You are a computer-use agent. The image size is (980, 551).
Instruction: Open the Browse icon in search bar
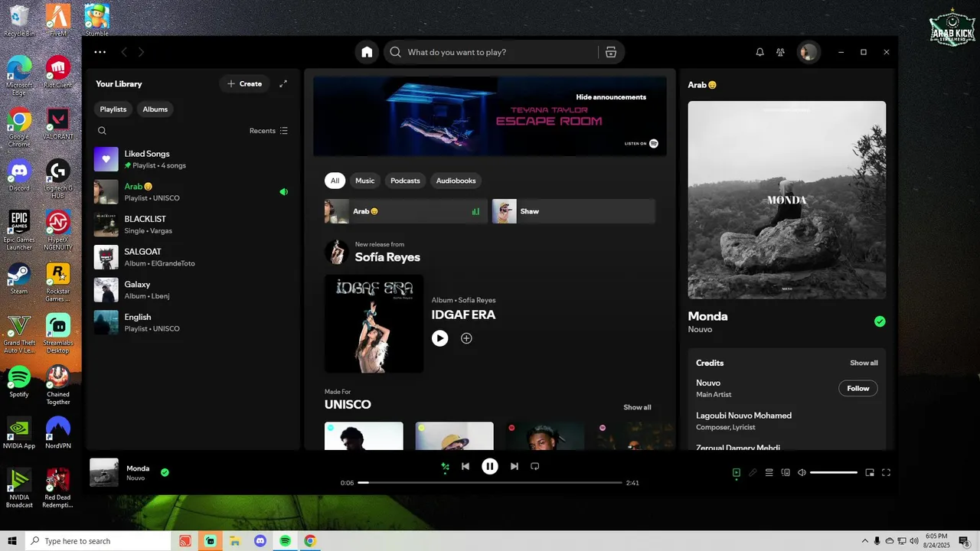(610, 52)
